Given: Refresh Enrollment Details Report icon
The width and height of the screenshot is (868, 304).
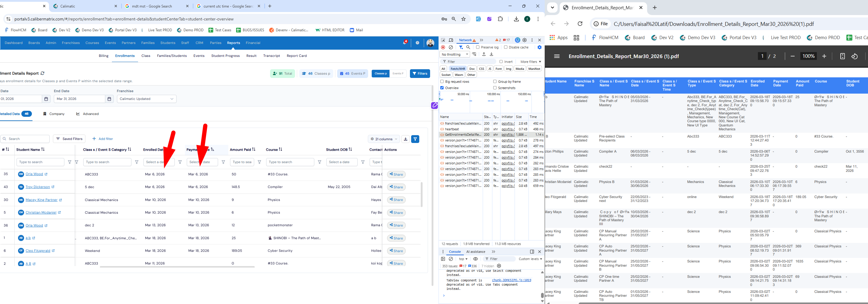Looking at the screenshot, I should pyautogui.click(x=42, y=73).
